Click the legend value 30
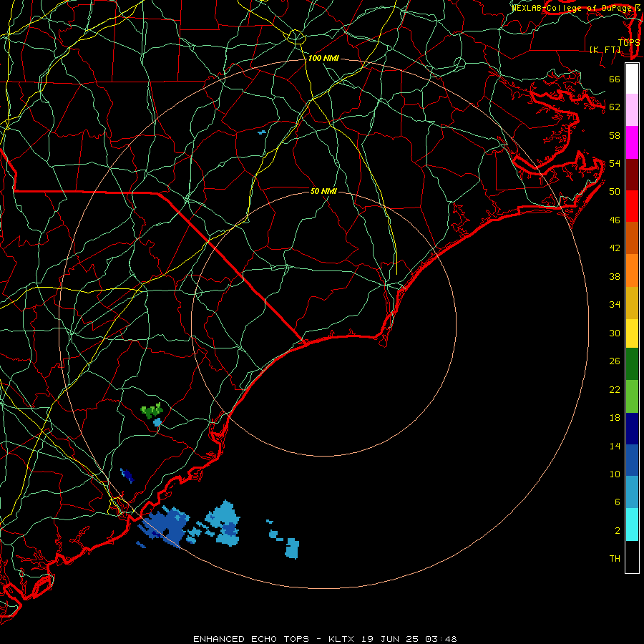Image resolution: width=644 pixels, height=644 pixels. click(615, 333)
